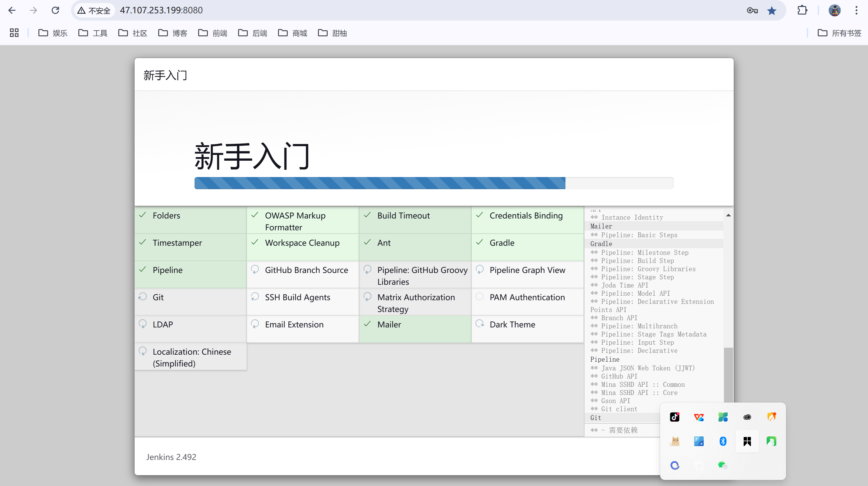Image resolution: width=868 pixels, height=486 pixels.
Task: Click the Localization: Chinese (Simplified) plugin cell
Action: (x=190, y=356)
